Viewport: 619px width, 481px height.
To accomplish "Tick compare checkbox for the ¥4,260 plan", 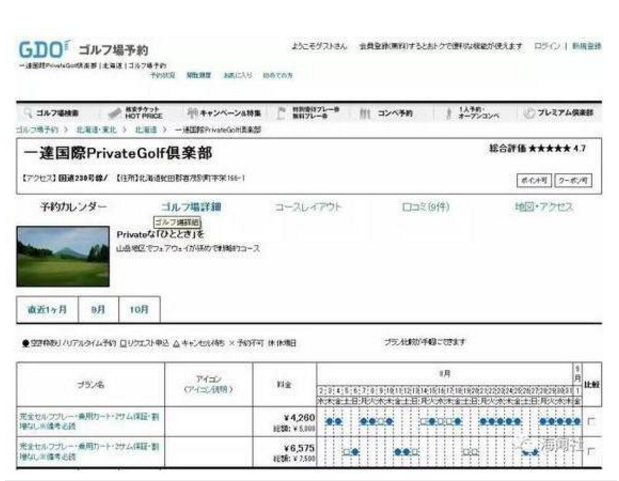I will pyautogui.click(x=591, y=421).
